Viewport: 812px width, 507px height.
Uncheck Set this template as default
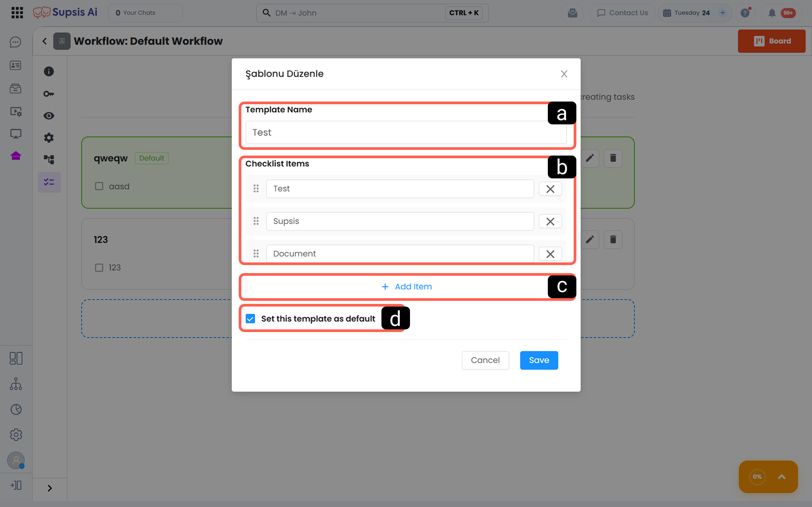coord(250,319)
